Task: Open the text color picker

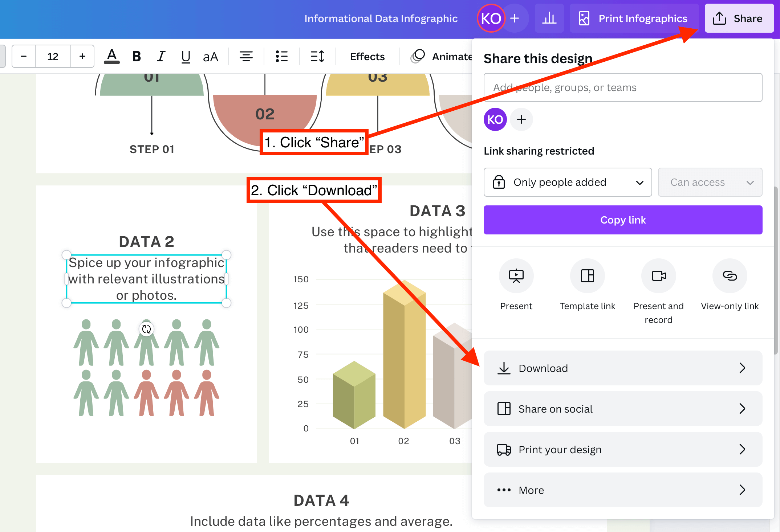Action: pyautogui.click(x=112, y=57)
